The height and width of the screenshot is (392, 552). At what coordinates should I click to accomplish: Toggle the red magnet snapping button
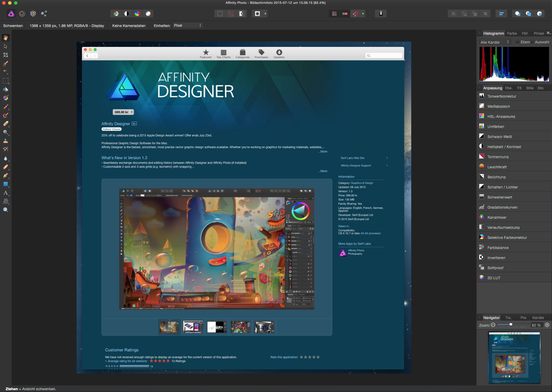355,14
